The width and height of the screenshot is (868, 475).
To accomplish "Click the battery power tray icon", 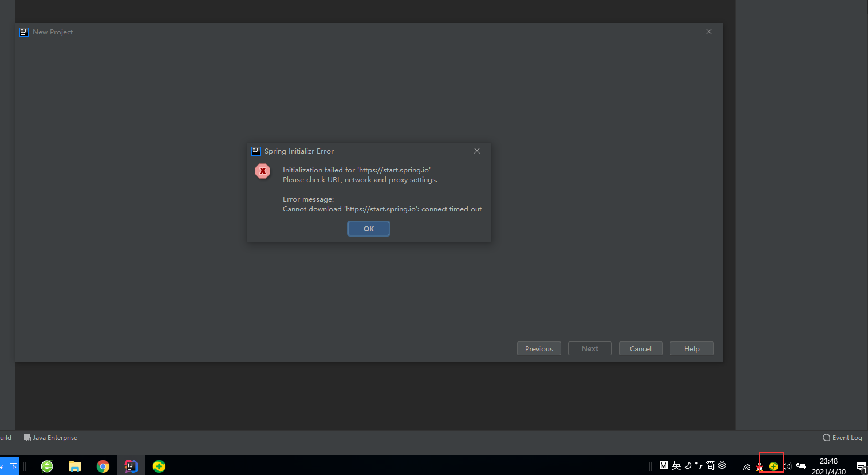I will (801, 466).
